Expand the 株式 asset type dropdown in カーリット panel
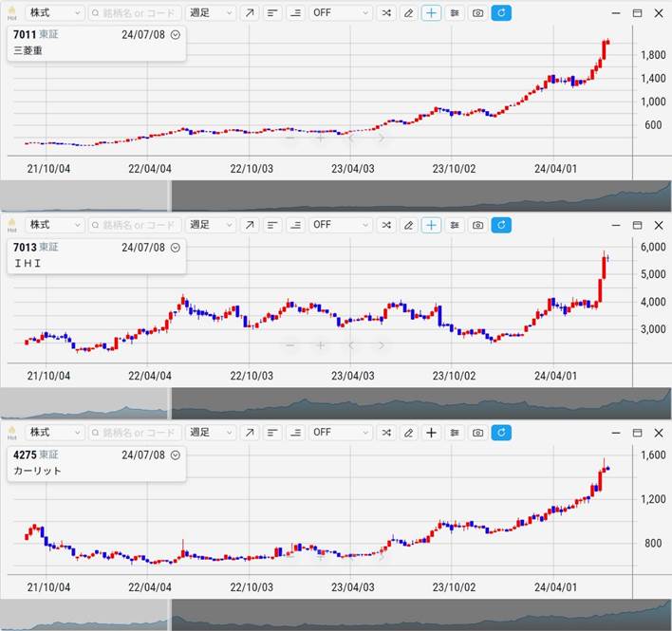The height and width of the screenshot is (631, 672). (54, 433)
